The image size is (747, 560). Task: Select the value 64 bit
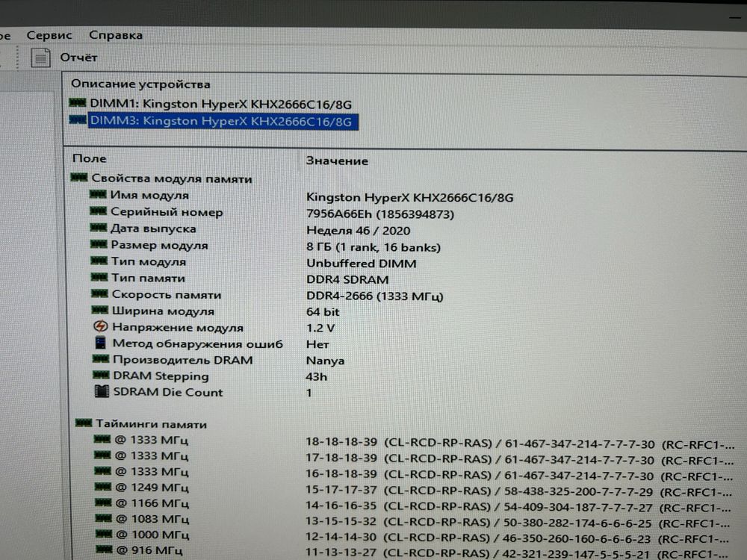click(x=323, y=312)
